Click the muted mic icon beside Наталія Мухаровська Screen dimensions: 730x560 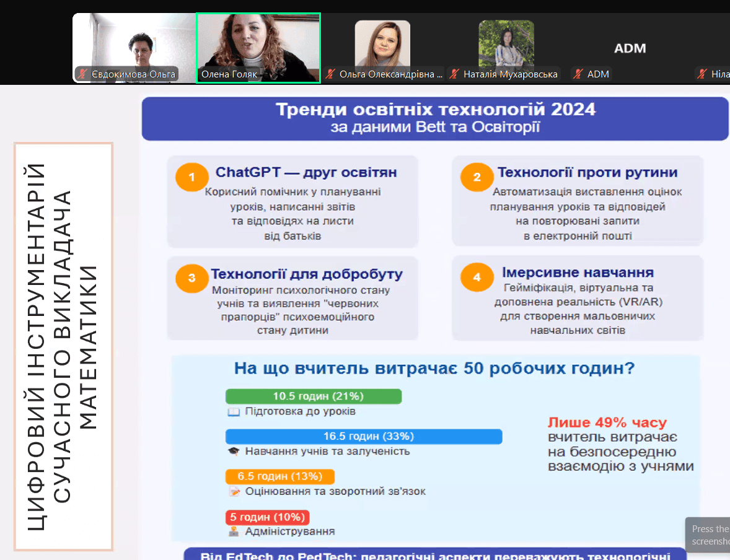tap(454, 74)
